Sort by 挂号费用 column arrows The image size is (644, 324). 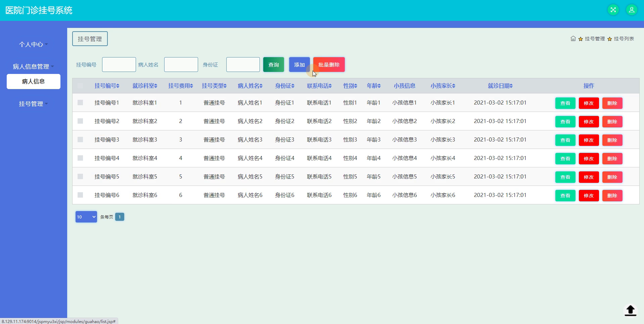coord(191,86)
